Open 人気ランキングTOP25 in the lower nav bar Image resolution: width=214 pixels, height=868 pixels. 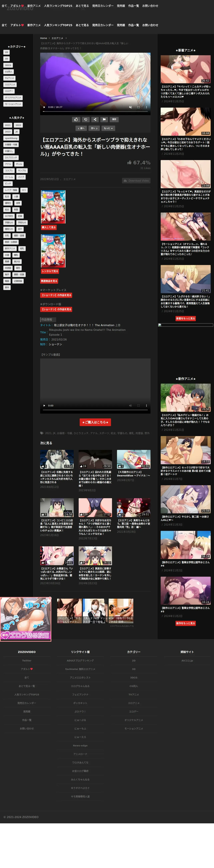[58, 25]
